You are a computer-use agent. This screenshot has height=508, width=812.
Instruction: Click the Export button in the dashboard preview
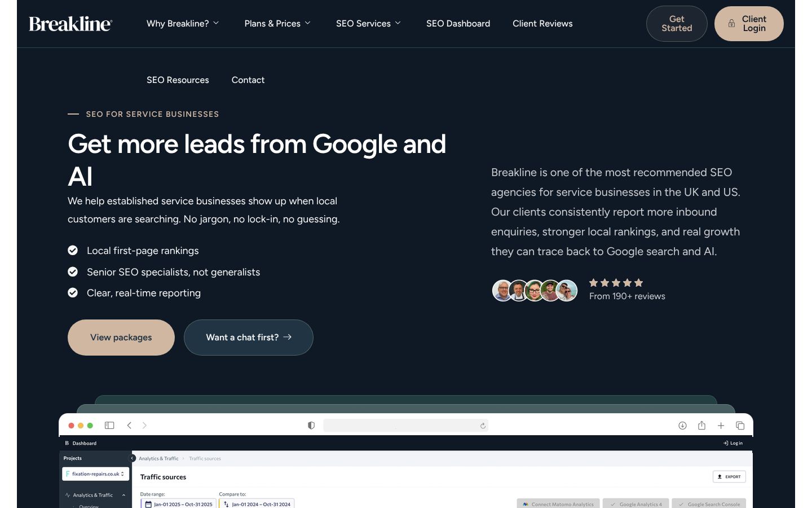click(729, 477)
